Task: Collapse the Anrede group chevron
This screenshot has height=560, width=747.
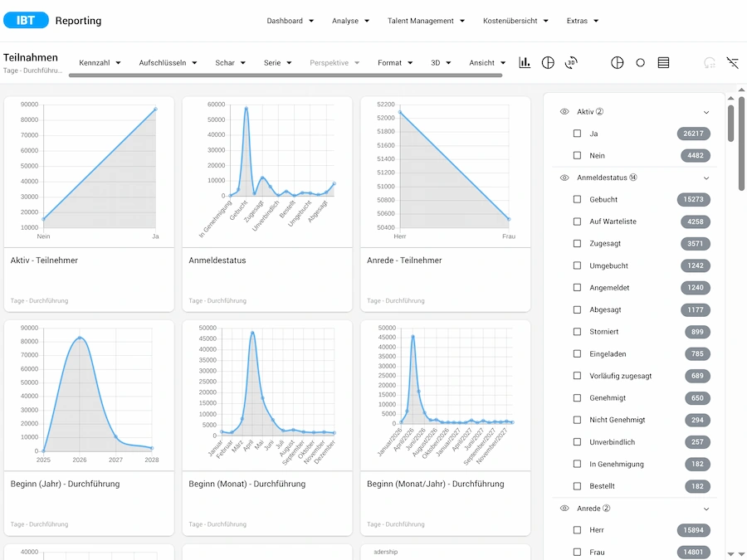Action: (706, 509)
